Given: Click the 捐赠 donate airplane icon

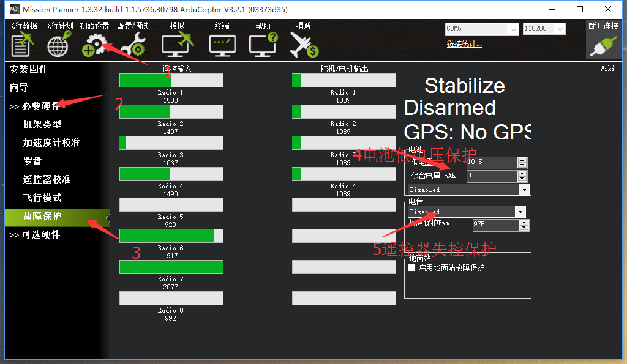Looking at the screenshot, I should tap(304, 44).
